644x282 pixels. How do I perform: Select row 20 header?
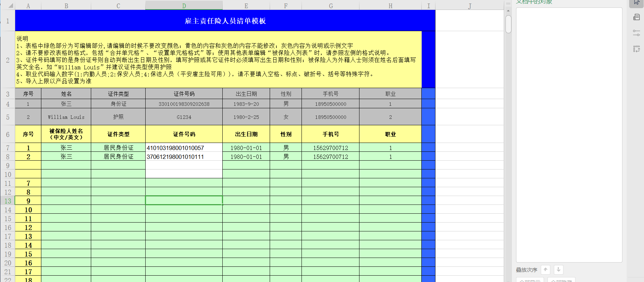point(7,263)
